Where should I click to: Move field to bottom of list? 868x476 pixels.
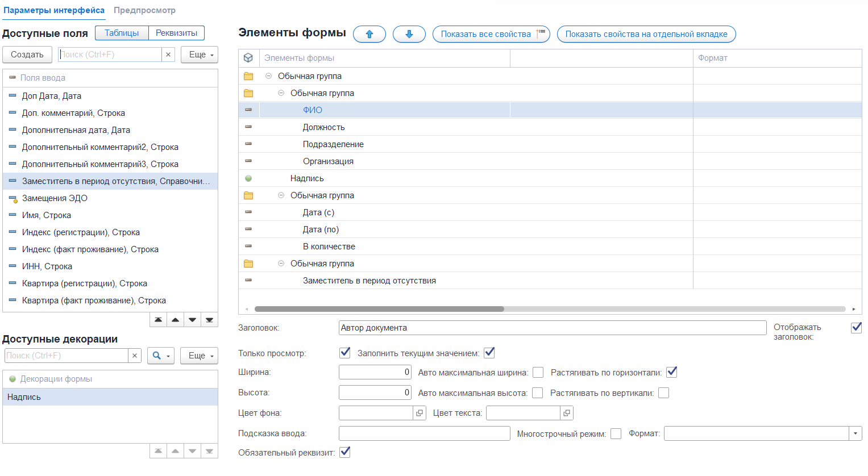[x=209, y=320]
